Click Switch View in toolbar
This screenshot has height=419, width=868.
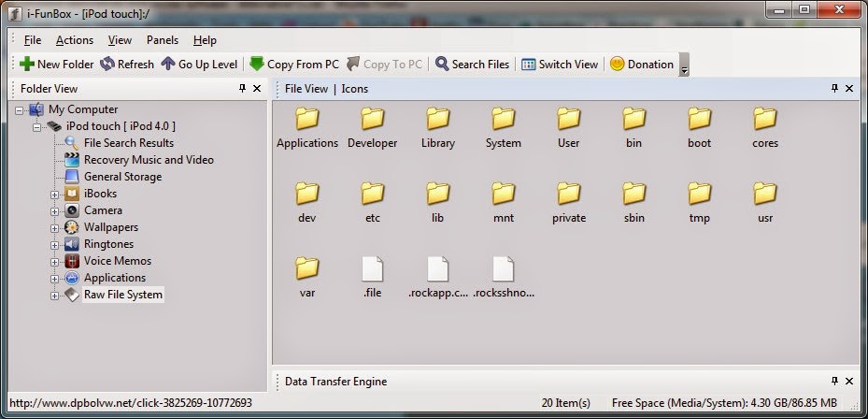[x=560, y=65]
